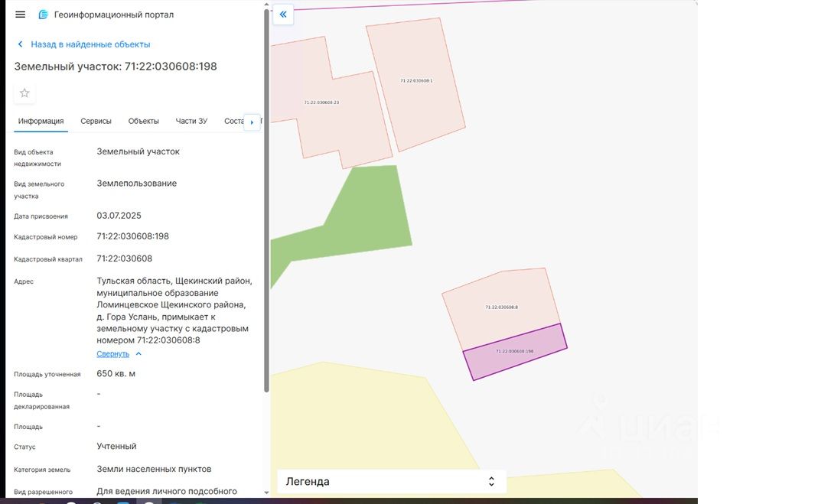Viewport: 821px width, 504px height.
Task: Click the info panel vertical scrollbar
Action: tap(266, 200)
